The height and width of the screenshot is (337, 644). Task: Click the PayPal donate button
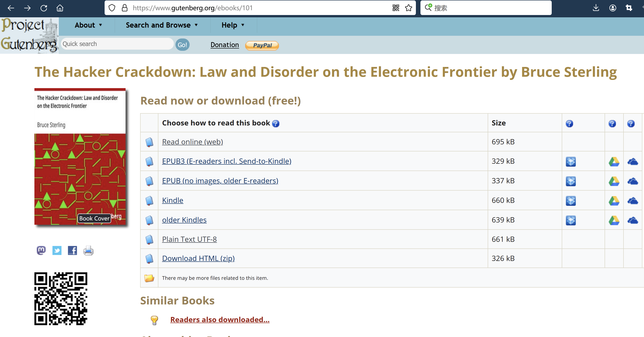click(x=262, y=45)
